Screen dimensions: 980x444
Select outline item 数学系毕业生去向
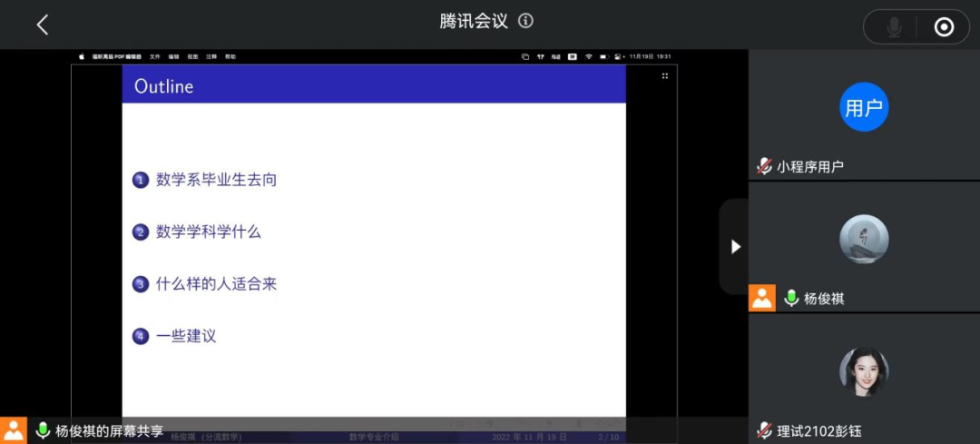pos(216,180)
